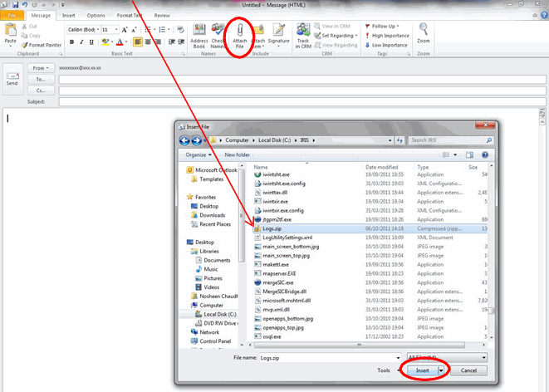
Task: Click the Clear Formatting icon
Action: pos(181,30)
